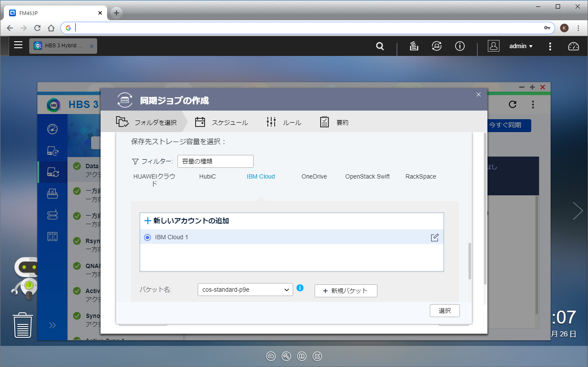Open the QTS search magnifier

point(380,46)
